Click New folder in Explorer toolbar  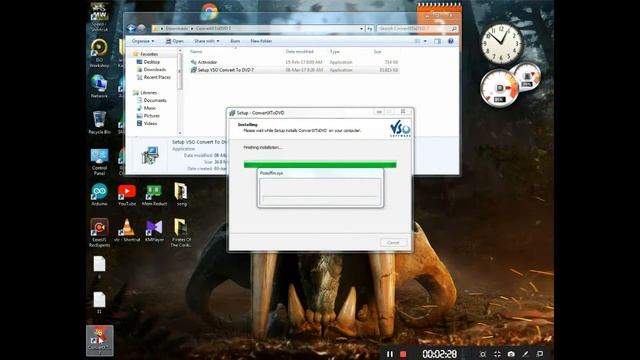point(261,41)
